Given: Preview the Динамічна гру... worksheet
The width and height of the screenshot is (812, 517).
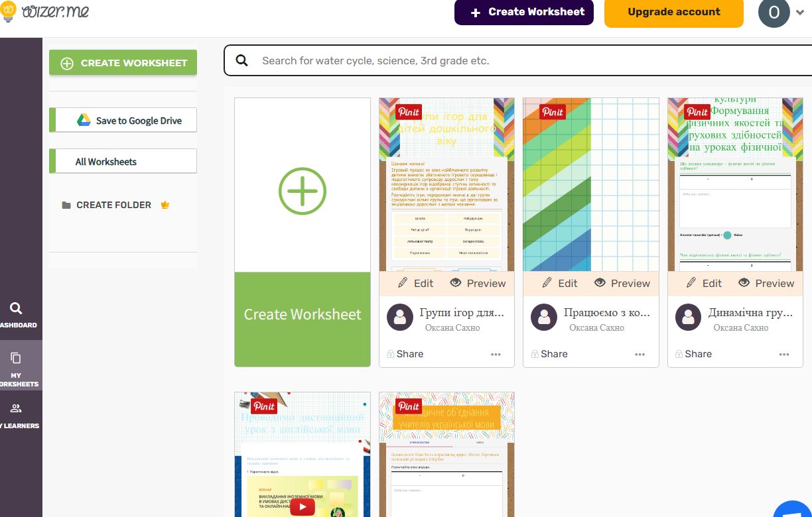Looking at the screenshot, I should coord(766,283).
